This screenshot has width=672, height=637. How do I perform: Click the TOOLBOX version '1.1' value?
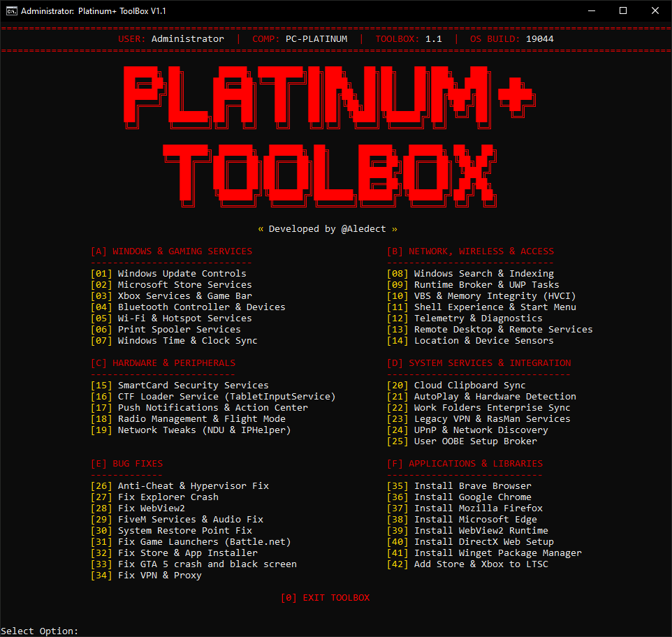[433, 39]
